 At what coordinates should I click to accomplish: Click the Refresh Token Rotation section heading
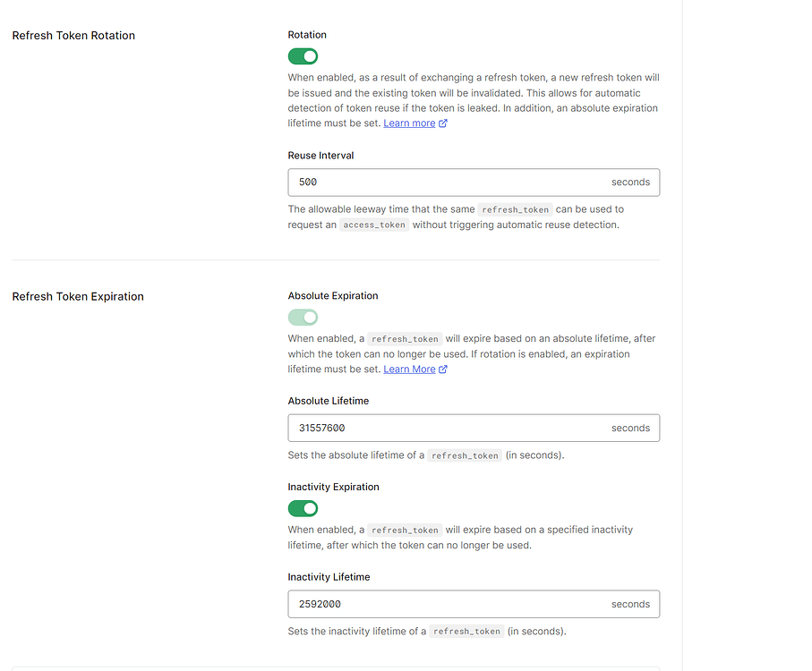(73, 36)
